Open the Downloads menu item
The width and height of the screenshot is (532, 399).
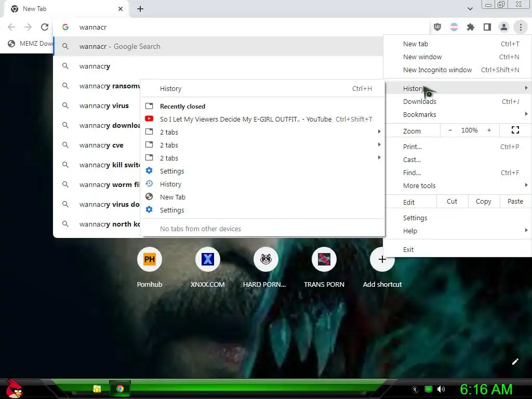pyautogui.click(x=458, y=101)
